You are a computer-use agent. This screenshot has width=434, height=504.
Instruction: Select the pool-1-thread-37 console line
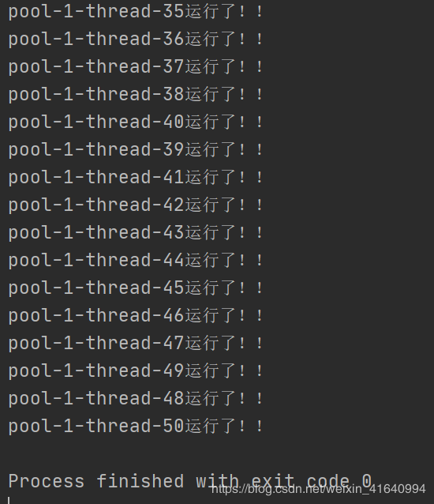pyautogui.click(x=136, y=67)
